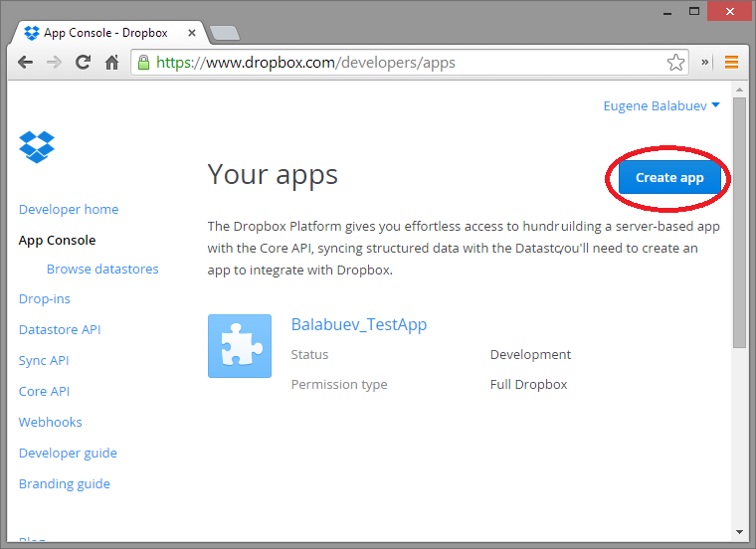Open the Developer guide link
Screen dimensions: 756x549
point(68,454)
